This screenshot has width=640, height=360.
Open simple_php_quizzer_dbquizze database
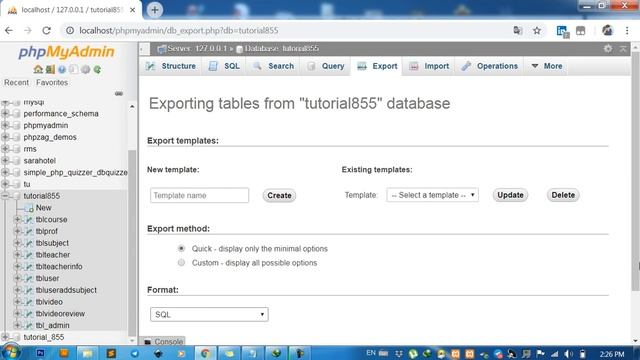coord(75,173)
